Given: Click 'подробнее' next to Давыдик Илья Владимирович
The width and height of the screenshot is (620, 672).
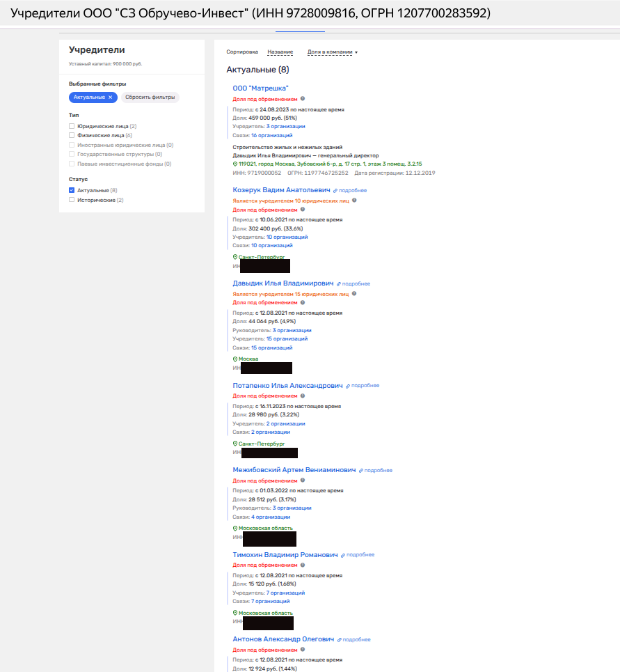Looking at the screenshot, I should (x=356, y=283).
